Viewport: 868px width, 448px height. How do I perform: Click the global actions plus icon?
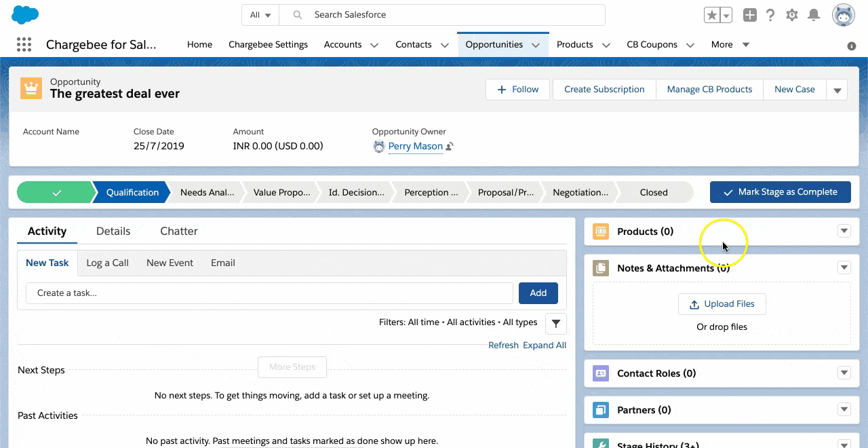click(x=749, y=15)
